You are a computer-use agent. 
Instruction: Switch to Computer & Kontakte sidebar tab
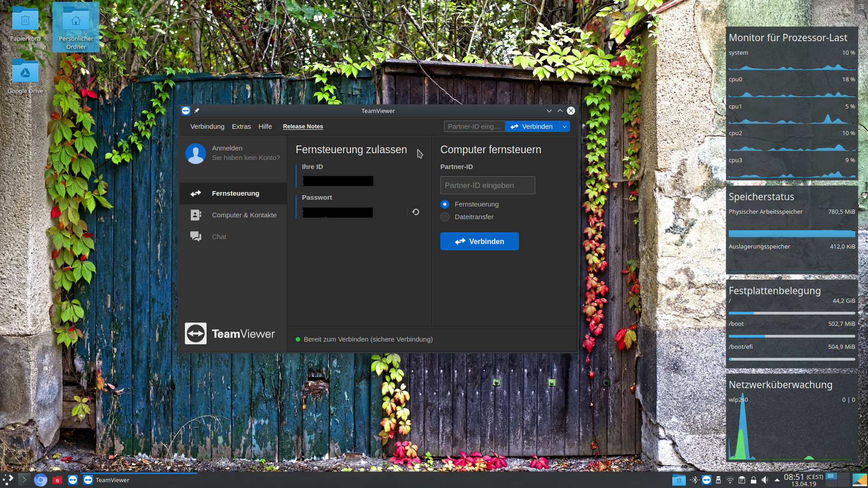(233, 215)
